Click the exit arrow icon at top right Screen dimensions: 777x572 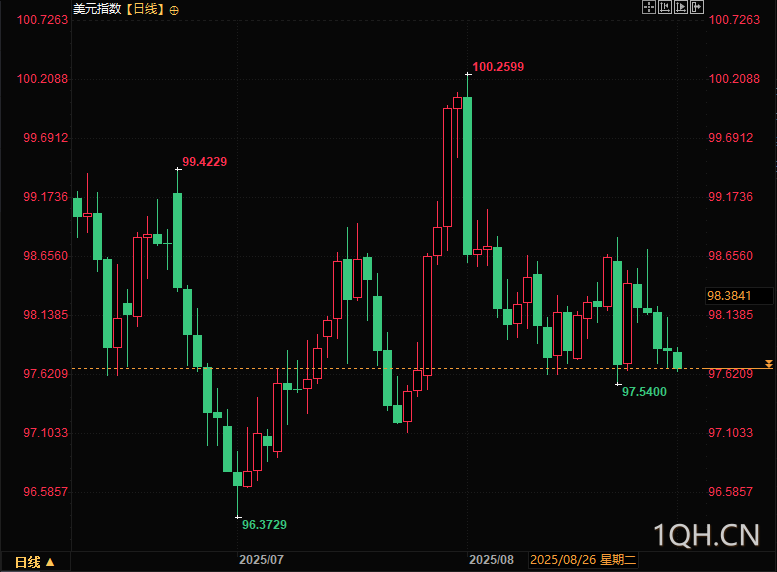tap(698, 7)
